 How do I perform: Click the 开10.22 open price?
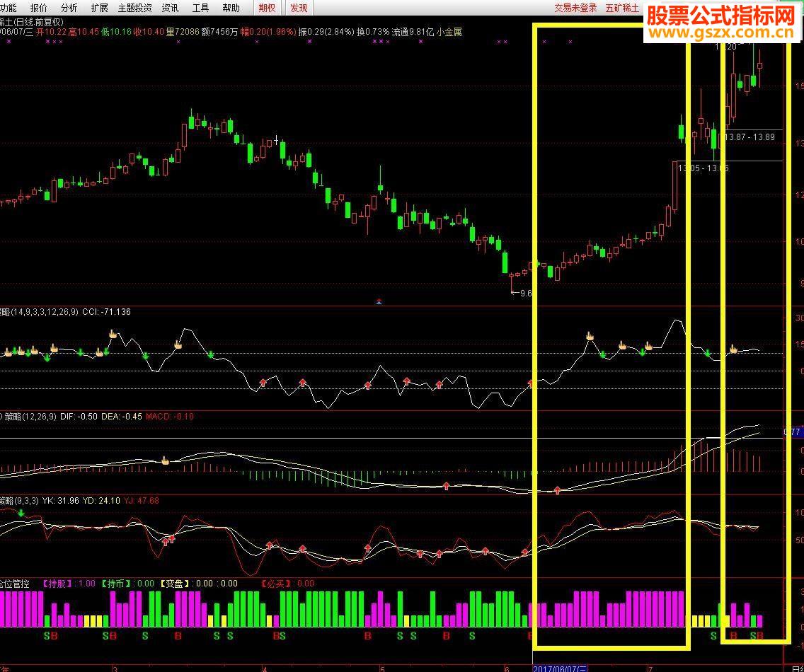(x=51, y=32)
